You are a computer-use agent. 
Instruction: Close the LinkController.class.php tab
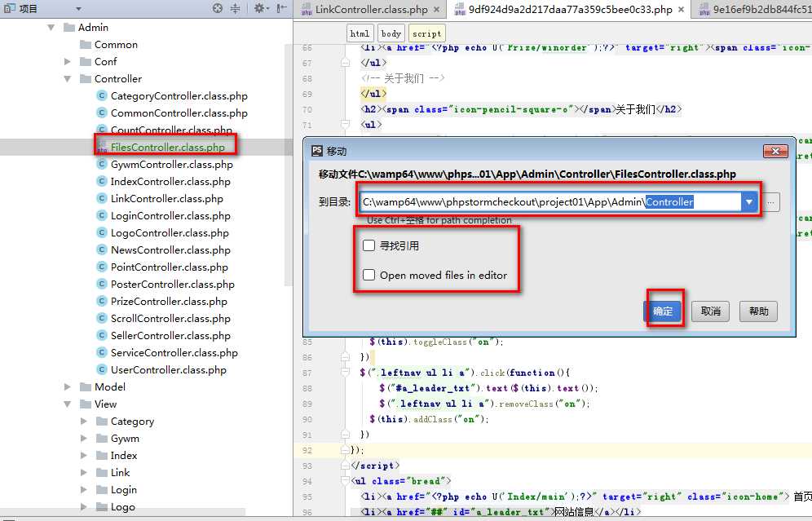(x=436, y=9)
